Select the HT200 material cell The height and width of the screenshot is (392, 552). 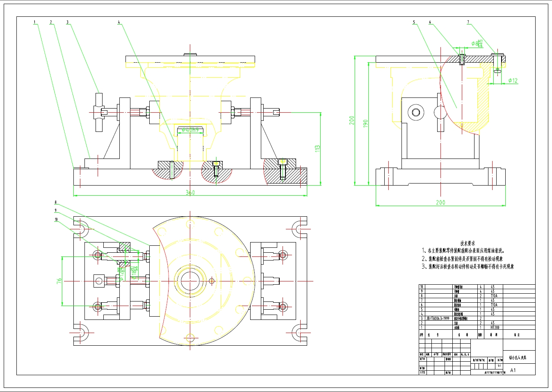[x=495, y=327]
